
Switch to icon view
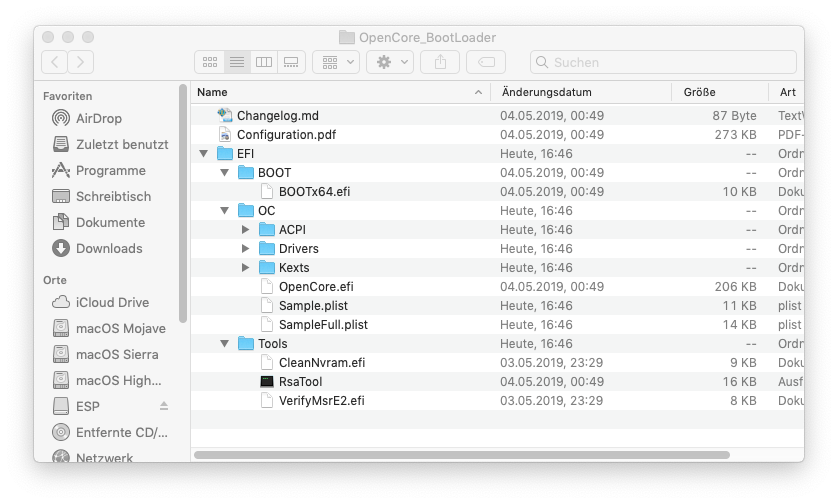(210, 62)
